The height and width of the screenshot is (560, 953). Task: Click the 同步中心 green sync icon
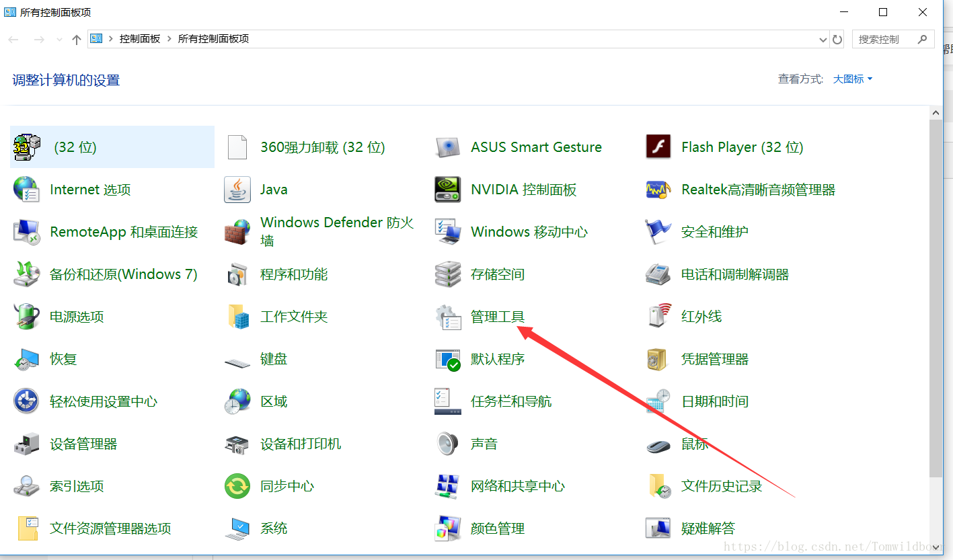237,486
